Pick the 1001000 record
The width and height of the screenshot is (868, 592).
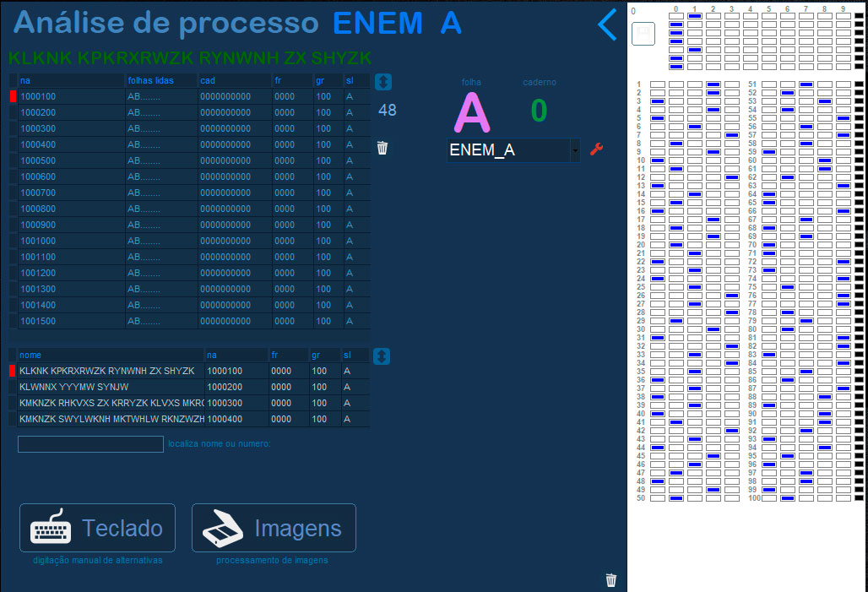point(190,241)
